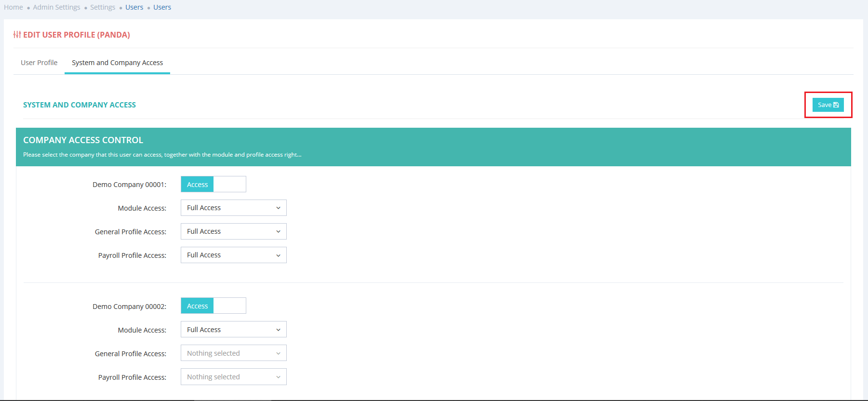
Task: Open Payroll Profile Access dropdown for Company 00001
Action: [233, 255]
